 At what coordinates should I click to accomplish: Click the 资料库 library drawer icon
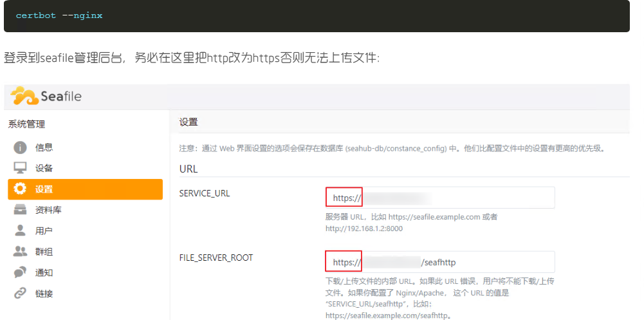click(x=20, y=210)
